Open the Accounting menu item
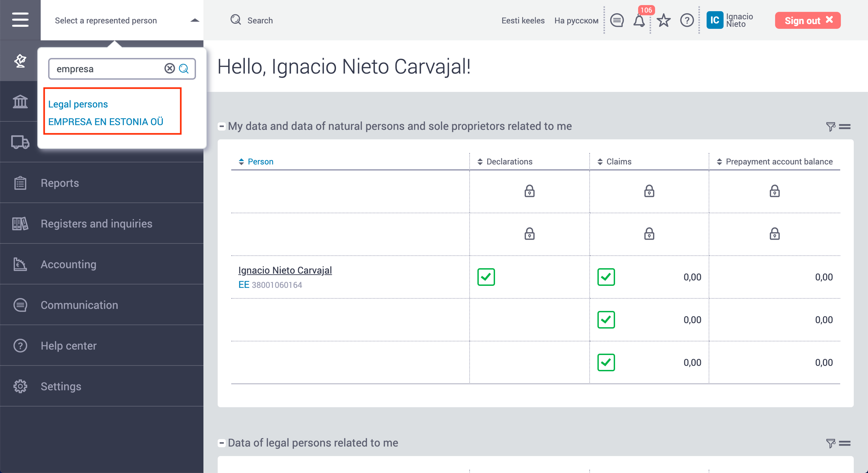 68,264
